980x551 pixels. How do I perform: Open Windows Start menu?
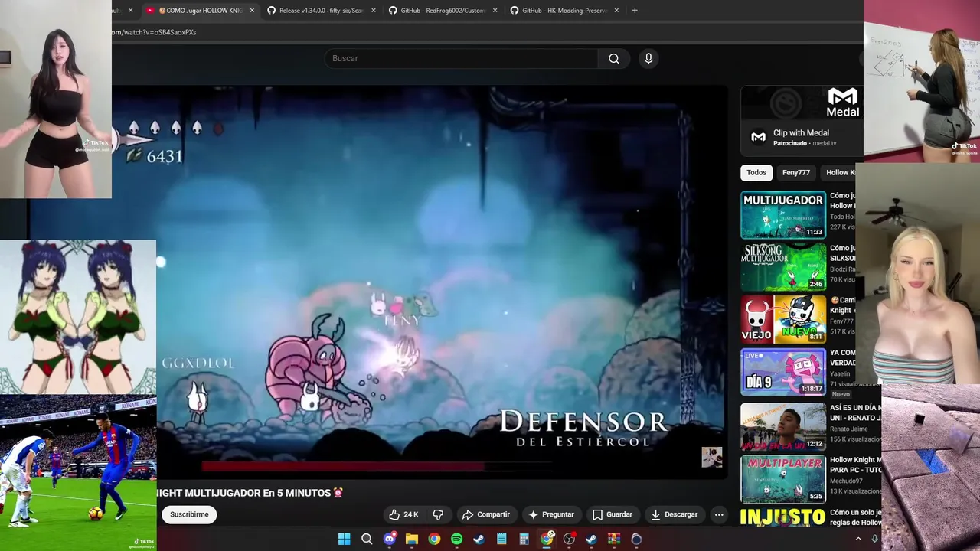pyautogui.click(x=345, y=539)
